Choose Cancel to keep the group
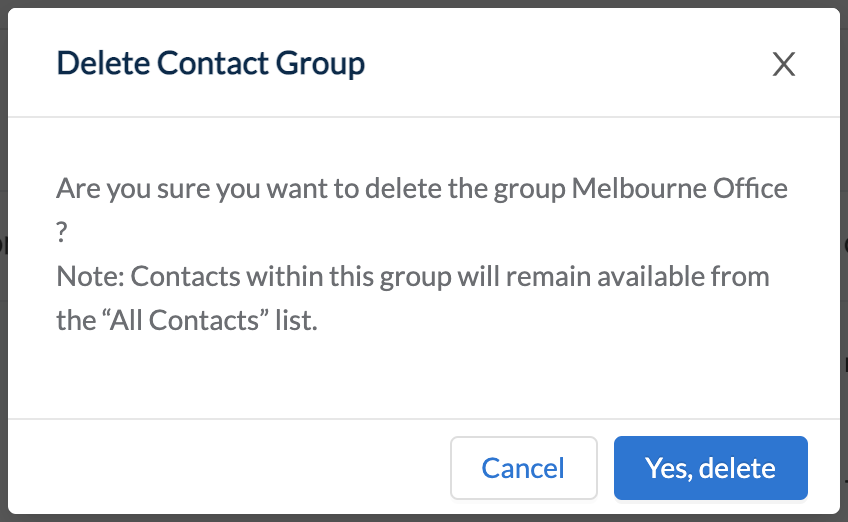The height and width of the screenshot is (522, 848). [x=524, y=468]
